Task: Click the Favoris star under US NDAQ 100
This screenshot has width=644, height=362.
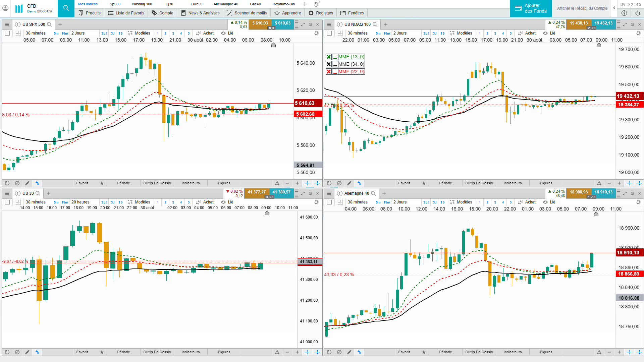Action: pos(424,183)
